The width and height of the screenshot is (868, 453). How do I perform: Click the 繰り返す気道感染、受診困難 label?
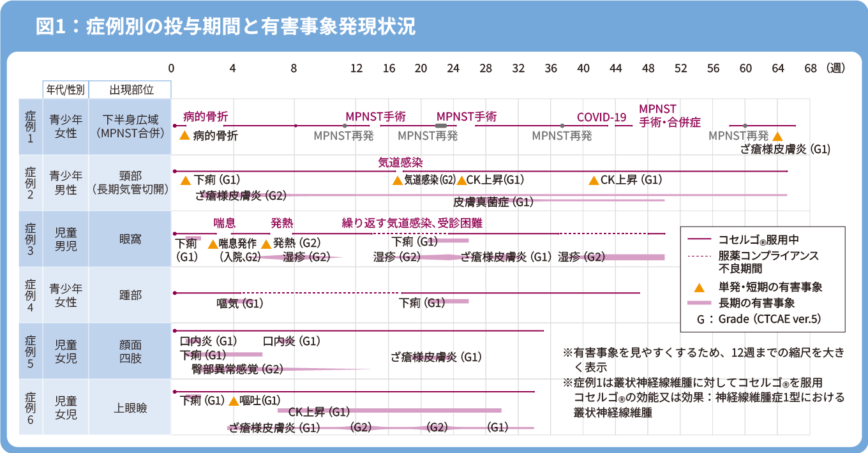[412, 223]
